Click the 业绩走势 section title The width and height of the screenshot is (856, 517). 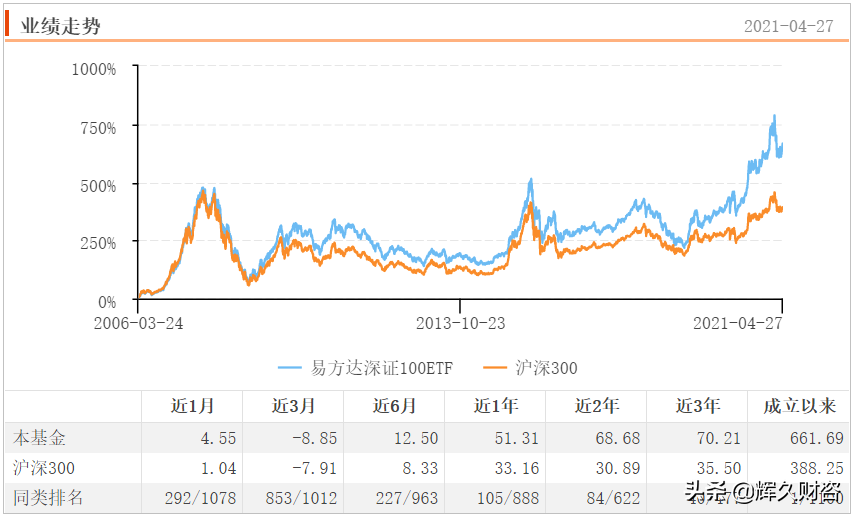click(60, 26)
